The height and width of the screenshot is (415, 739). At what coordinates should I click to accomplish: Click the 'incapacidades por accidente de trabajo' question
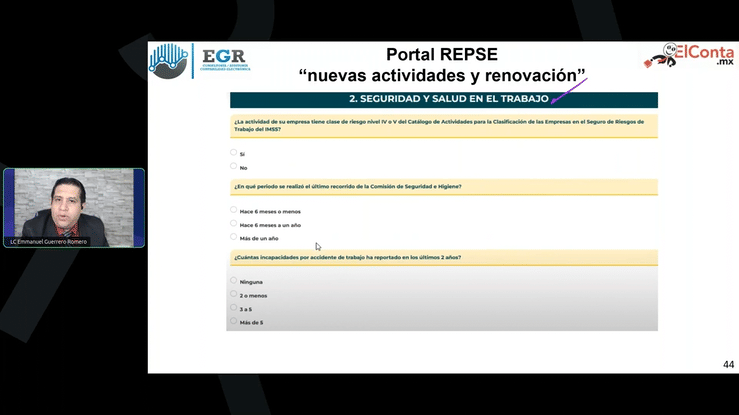click(347, 257)
